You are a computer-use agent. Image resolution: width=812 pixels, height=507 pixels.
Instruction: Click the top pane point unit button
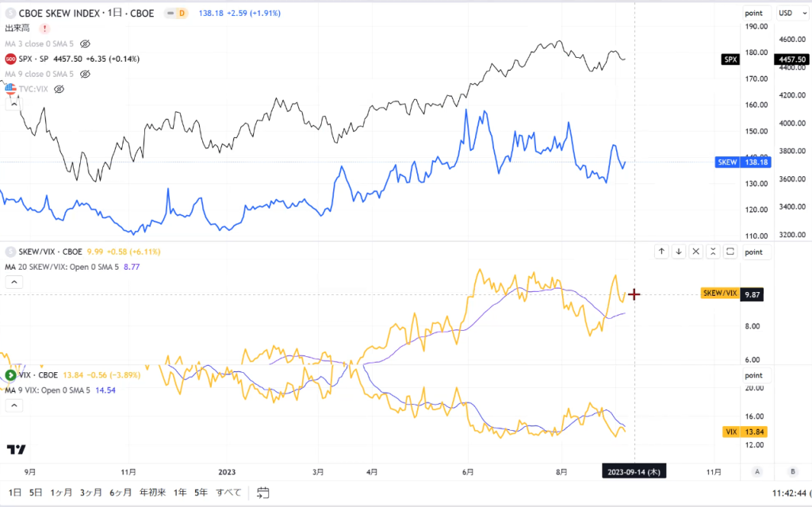tap(754, 13)
